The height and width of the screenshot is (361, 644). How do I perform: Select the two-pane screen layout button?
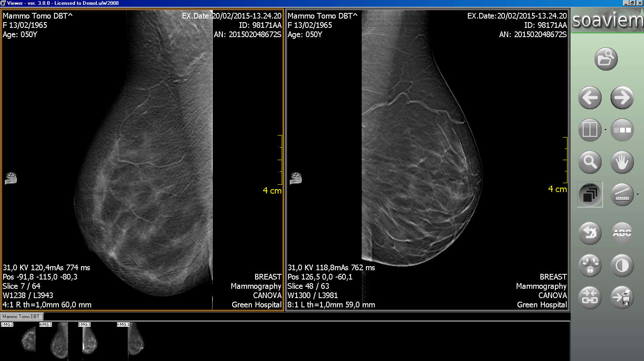coord(590,130)
